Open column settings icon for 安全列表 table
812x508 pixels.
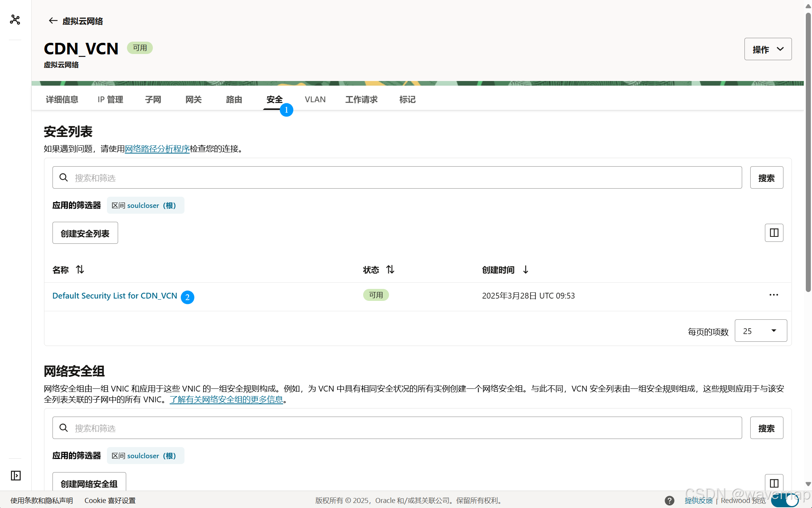[774, 233]
